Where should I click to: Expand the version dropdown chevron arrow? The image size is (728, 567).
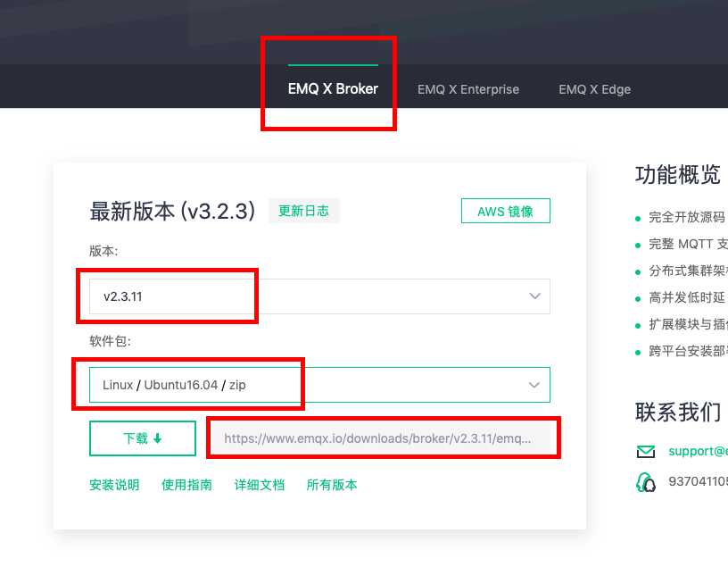[535, 296]
